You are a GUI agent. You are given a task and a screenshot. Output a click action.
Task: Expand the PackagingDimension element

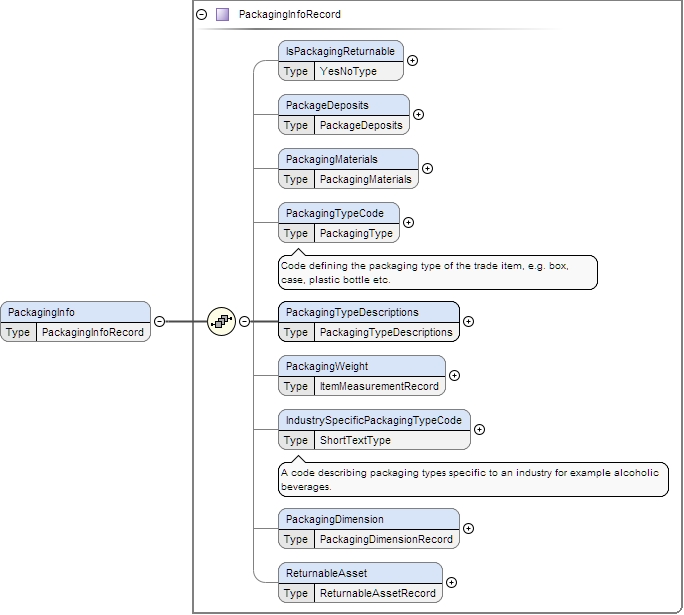point(468,528)
